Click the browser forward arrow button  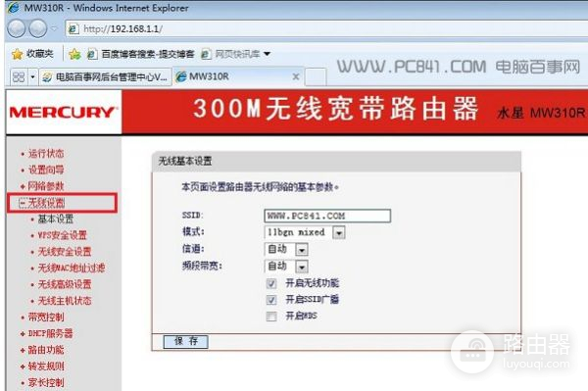coord(38,28)
